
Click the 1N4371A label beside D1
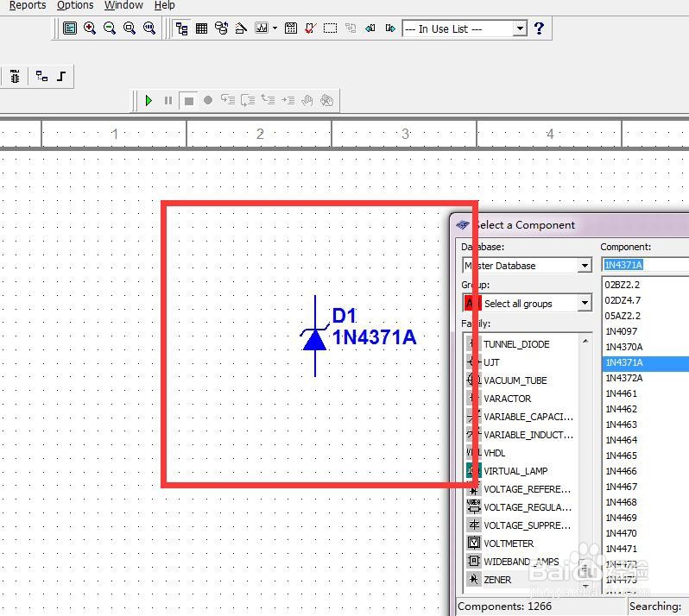click(374, 337)
